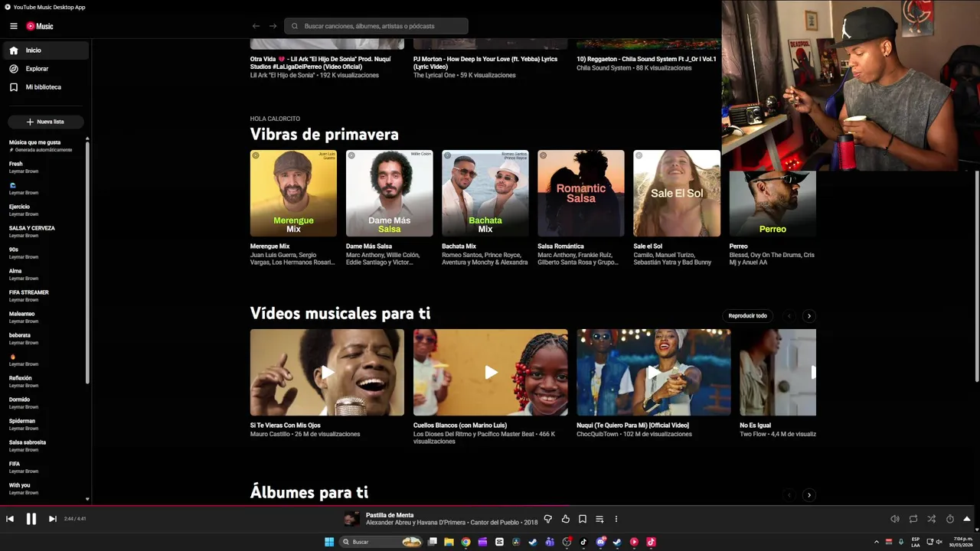
Task: Open the Perreo playlist cover
Action: (x=773, y=204)
